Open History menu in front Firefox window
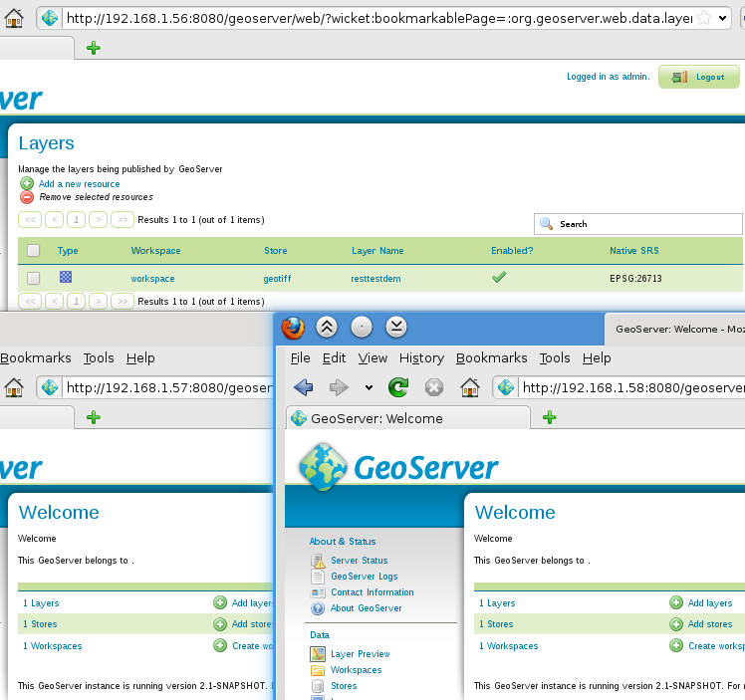Screen dimensions: 745x700 [421, 358]
